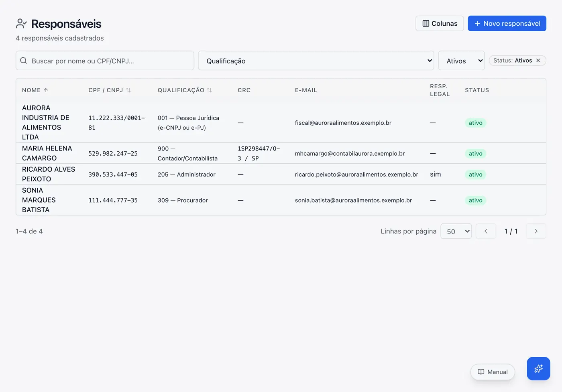This screenshot has height=392, width=562.
Task: Click the Novo responsável button
Action: tap(507, 23)
